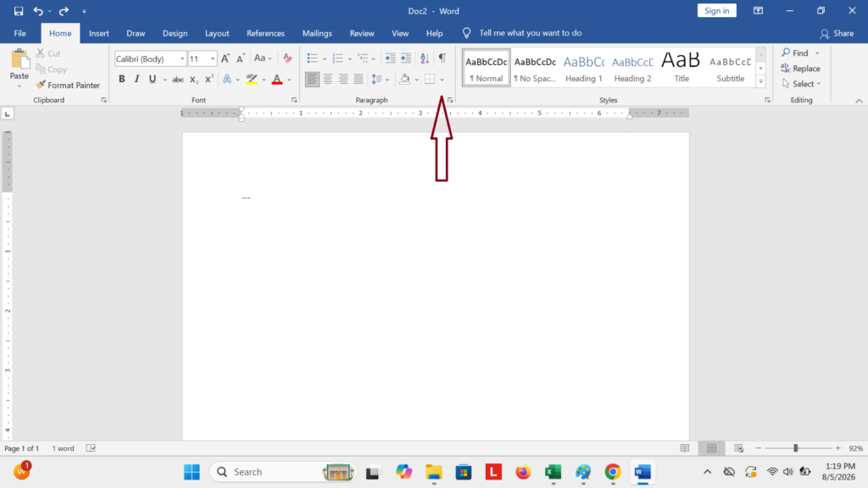868x488 pixels.
Task: Switch to the Insert tab
Action: [99, 33]
